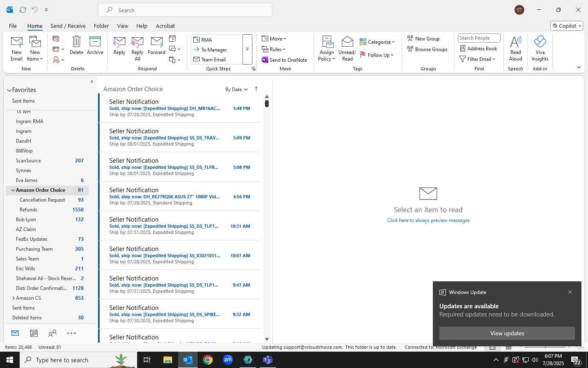Open the New Items button

pos(35,48)
